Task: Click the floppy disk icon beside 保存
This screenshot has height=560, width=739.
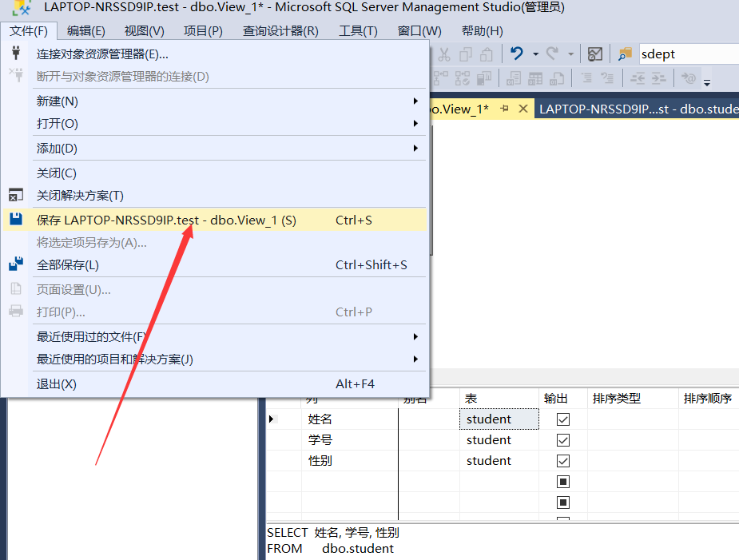Action: [x=16, y=218]
